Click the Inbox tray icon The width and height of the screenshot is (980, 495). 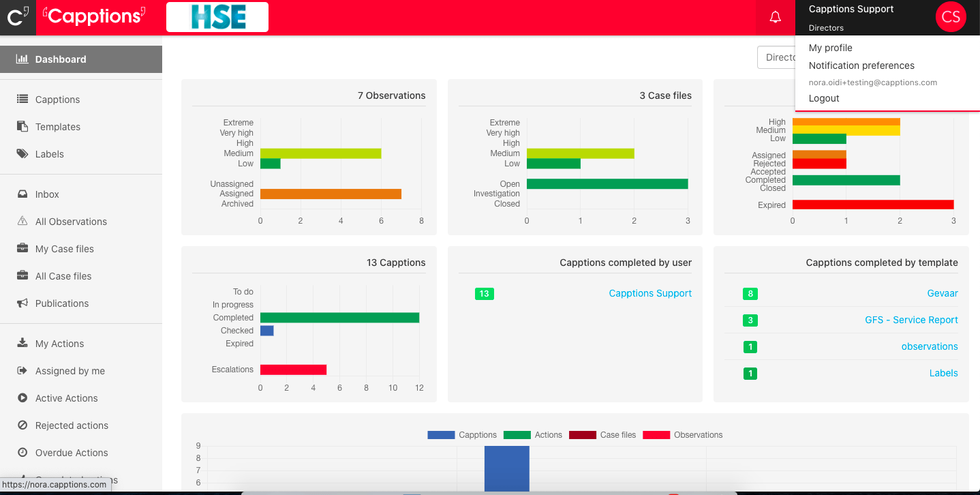point(22,194)
